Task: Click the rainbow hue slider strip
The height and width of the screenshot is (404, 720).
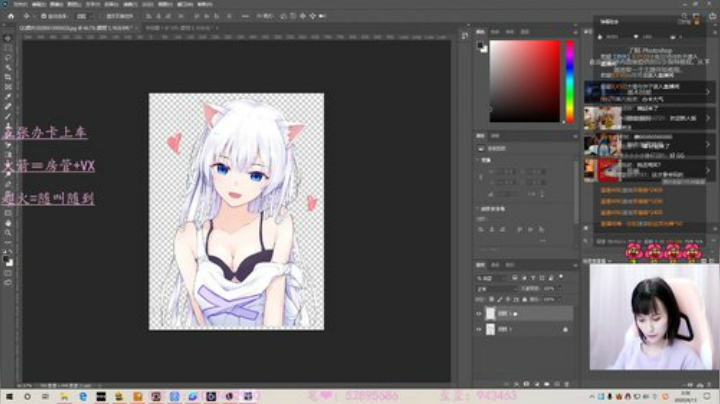Action: 569,81
